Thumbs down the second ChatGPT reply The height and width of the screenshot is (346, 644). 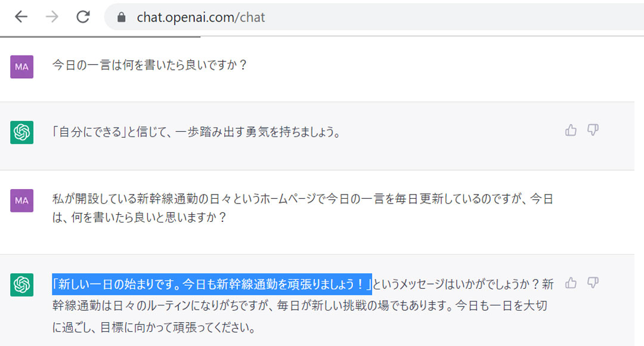pos(593,283)
